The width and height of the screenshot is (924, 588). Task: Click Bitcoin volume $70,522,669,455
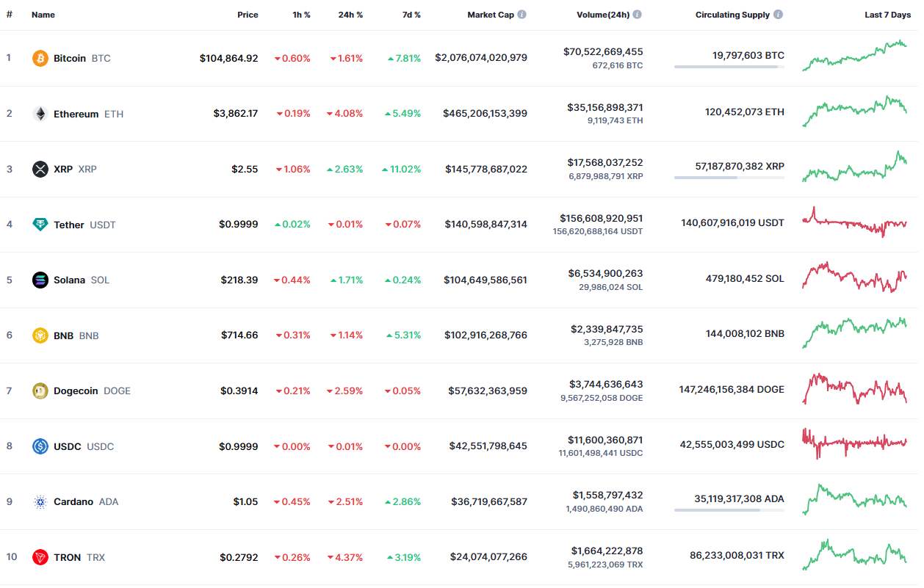point(603,51)
